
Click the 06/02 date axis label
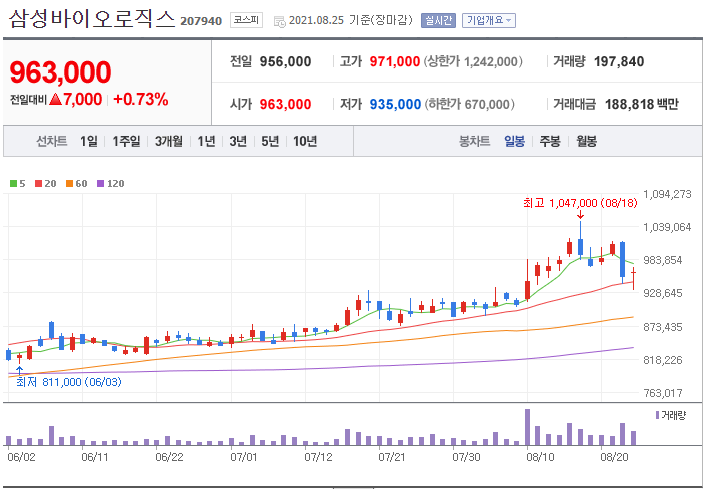click(21, 458)
